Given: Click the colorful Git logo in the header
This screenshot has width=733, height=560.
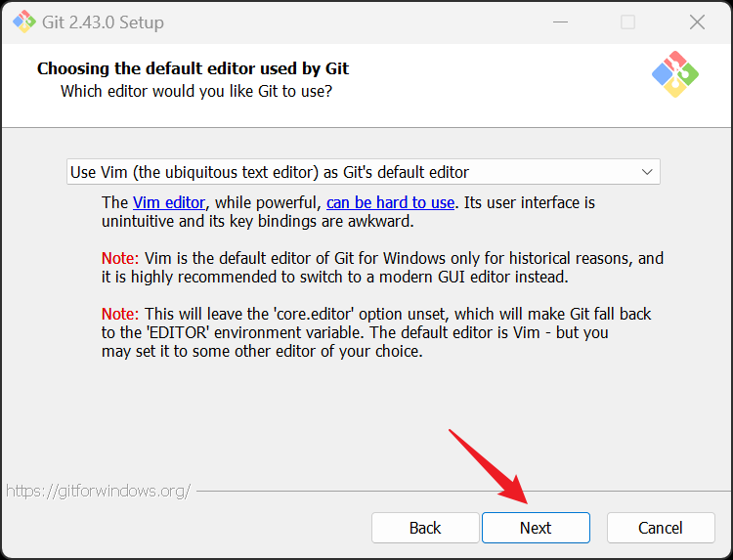Looking at the screenshot, I should (x=675, y=73).
